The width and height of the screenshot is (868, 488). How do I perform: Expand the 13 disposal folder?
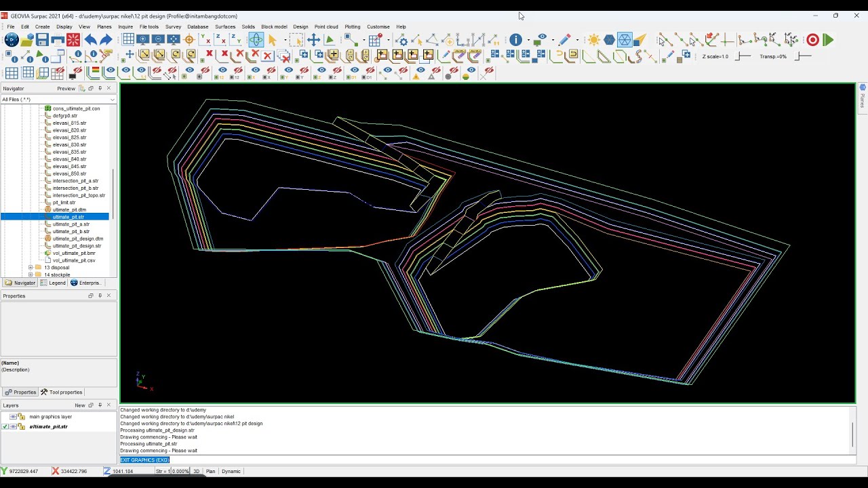[31, 268]
